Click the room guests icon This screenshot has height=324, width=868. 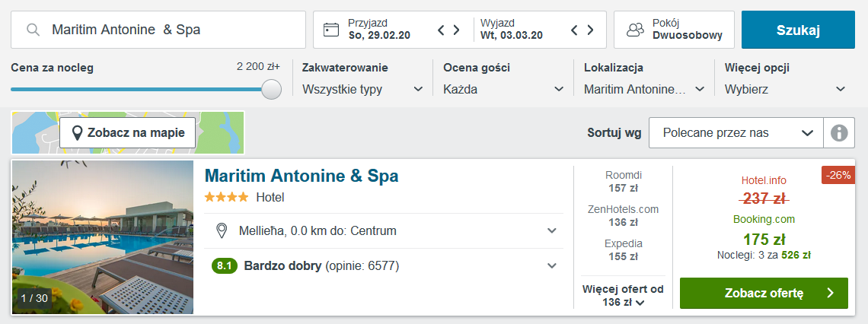click(635, 30)
